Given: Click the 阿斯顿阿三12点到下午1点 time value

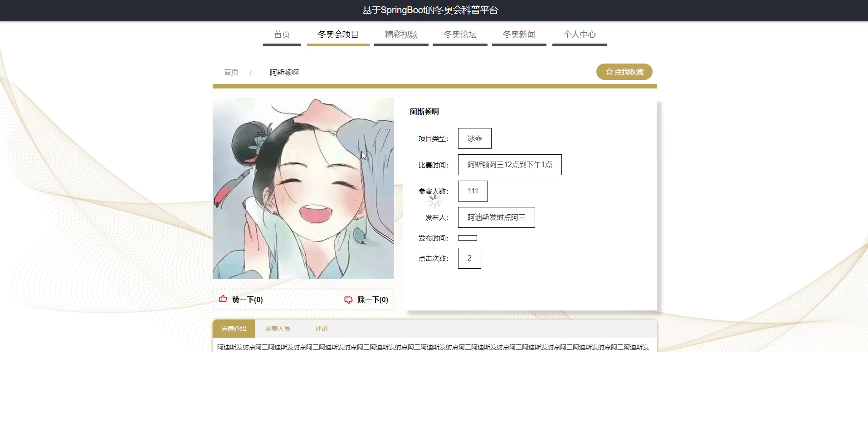Looking at the screenshot, I should coord(510,165).
